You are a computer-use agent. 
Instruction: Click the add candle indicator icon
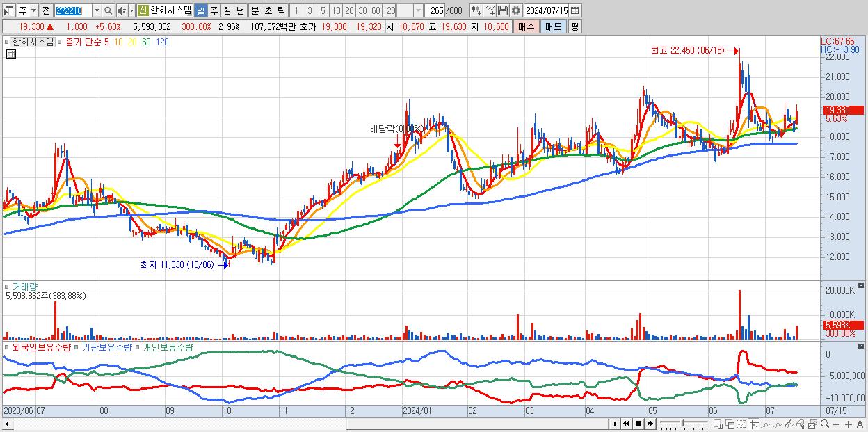point(476,10)
